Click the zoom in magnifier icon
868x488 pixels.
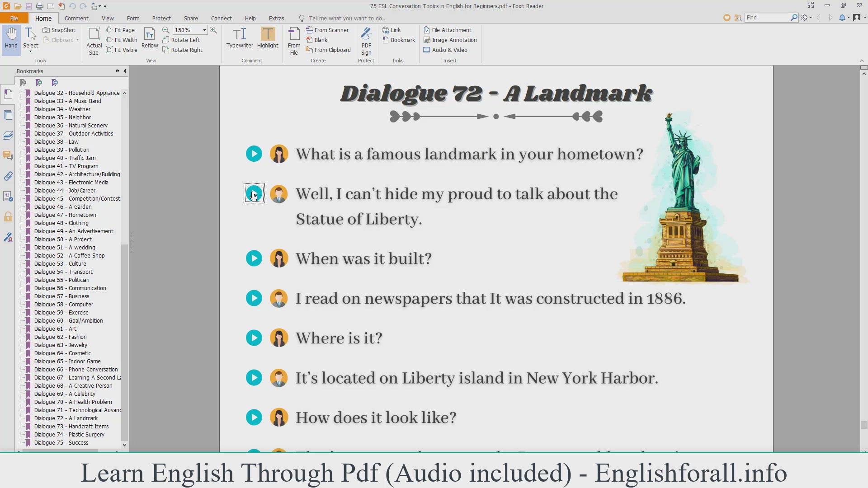pyautogui.click(x=213, y=30)
